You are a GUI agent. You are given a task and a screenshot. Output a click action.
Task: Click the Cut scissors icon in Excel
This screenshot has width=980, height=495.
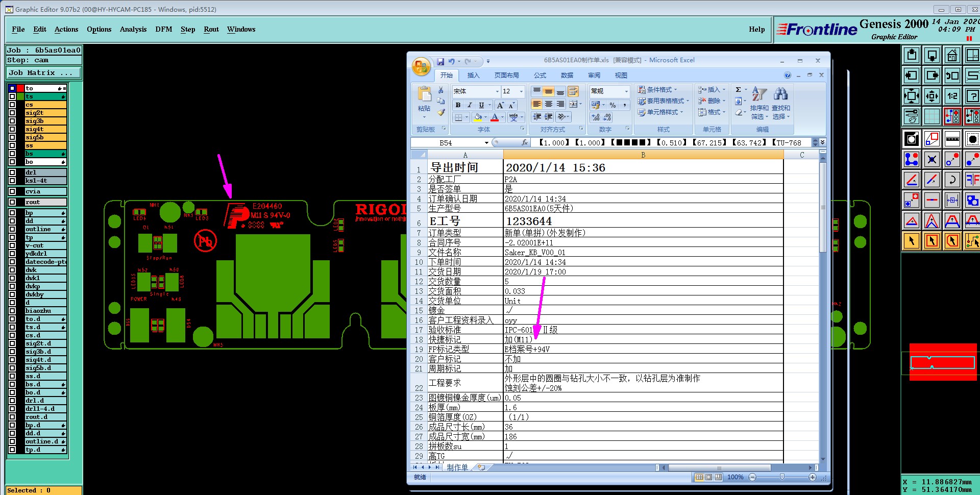click(x=441, y=90)
